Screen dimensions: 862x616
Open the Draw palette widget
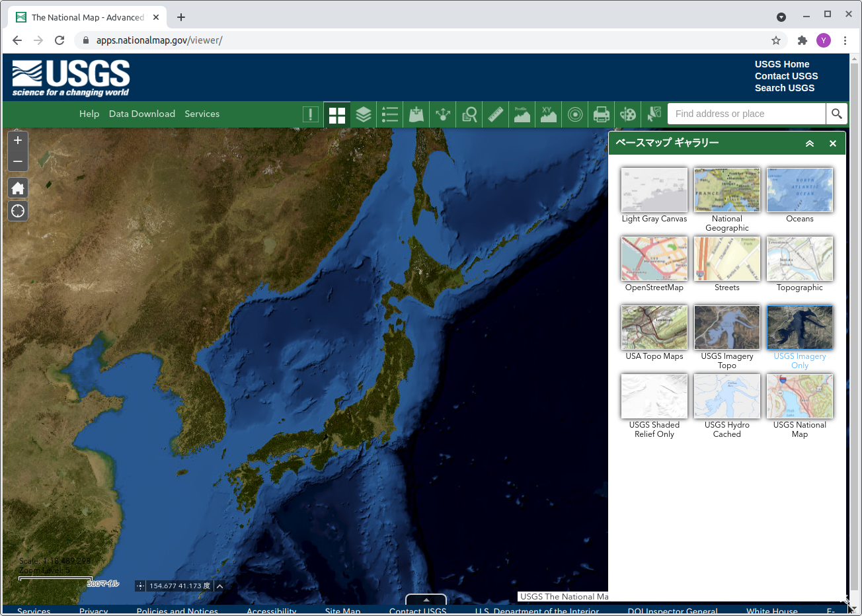(628, 114)
